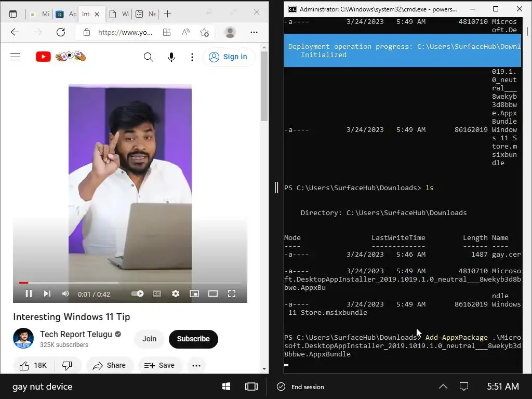Toggle video subtitles/CC

(x=157, y=294)
